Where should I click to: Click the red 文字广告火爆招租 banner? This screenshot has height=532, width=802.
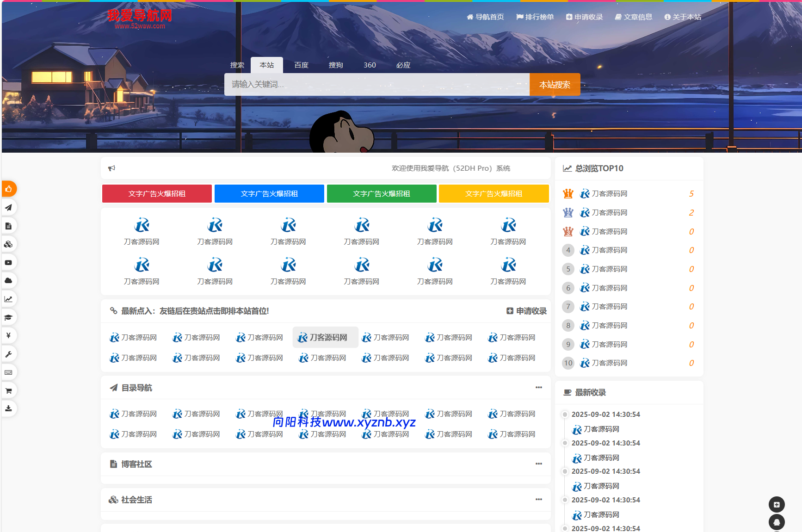point(157,194)
